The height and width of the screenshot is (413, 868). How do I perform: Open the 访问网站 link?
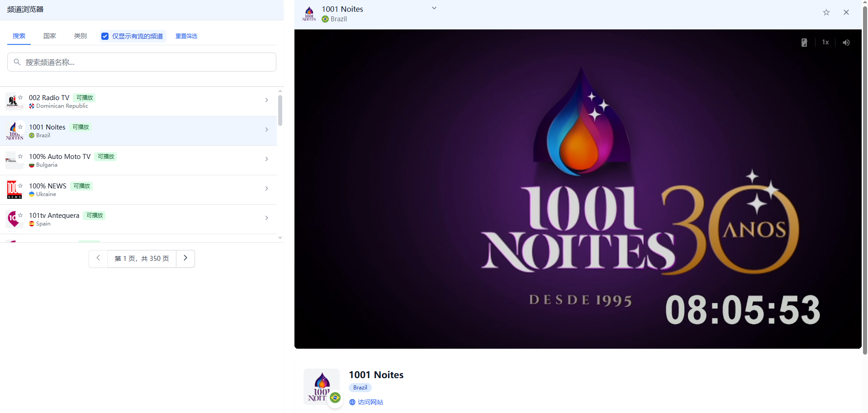pyautogui.click(x=370, y=402)
